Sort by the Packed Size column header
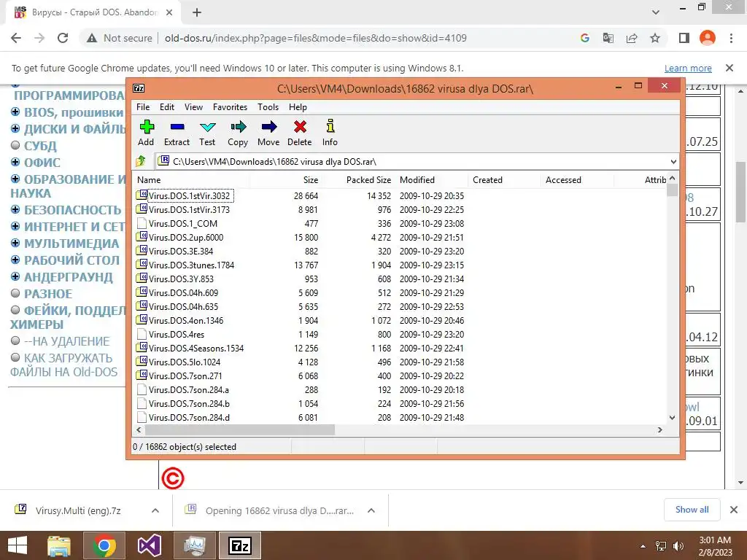747x560 pixels. pos(368,180)
